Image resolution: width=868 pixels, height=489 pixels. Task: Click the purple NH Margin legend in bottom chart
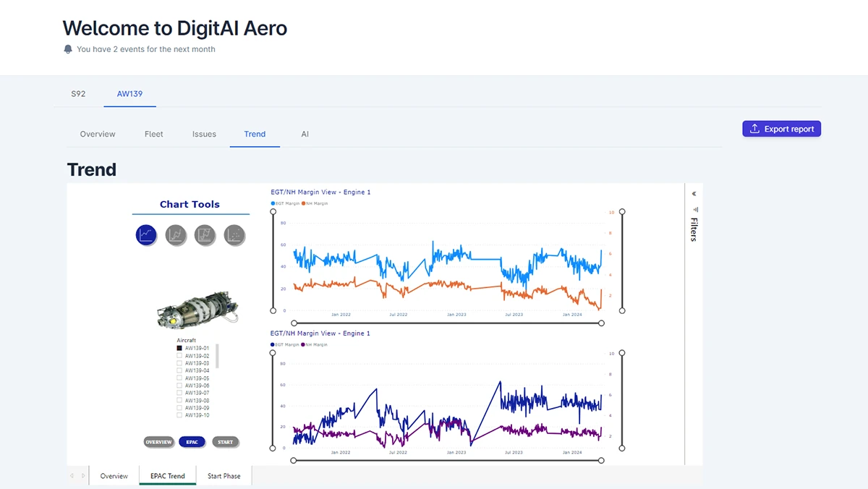click(315, 345)
